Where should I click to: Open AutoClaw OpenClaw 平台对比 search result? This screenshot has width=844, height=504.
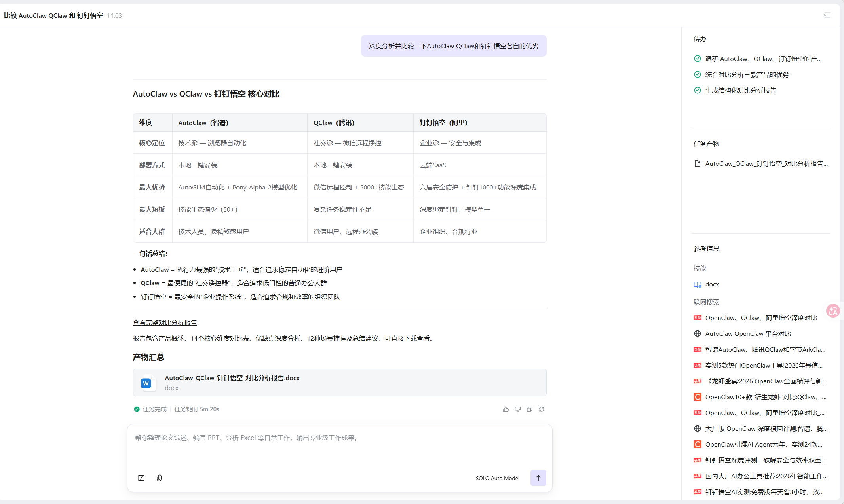(748, 334)
